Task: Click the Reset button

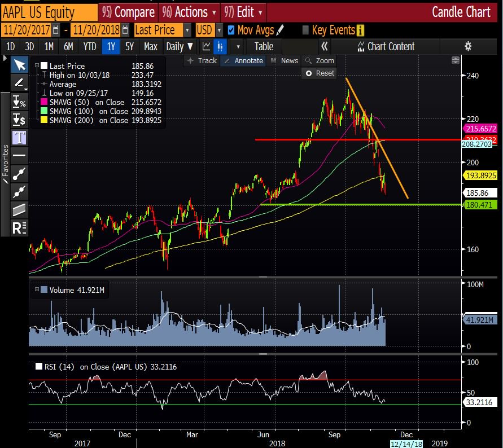Action: 320,73
